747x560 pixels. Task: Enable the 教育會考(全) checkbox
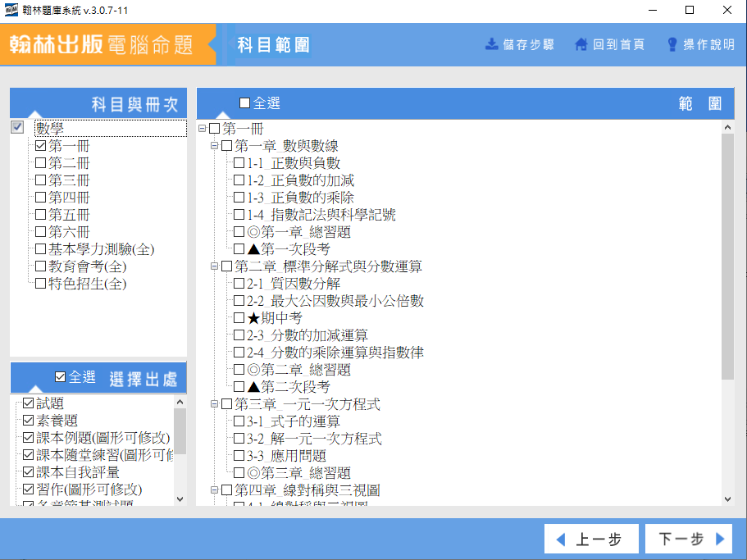click(40, 266)
